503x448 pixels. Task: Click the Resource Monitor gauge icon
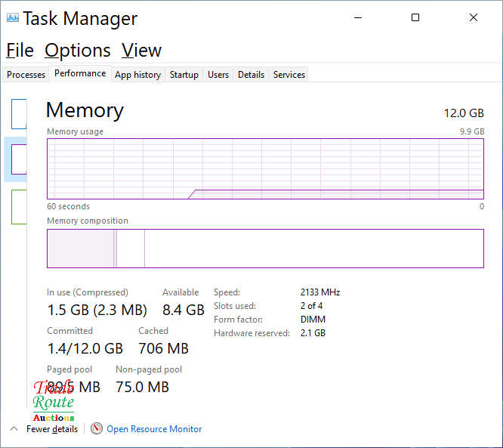pyautogui.click(x=97, y=428)
